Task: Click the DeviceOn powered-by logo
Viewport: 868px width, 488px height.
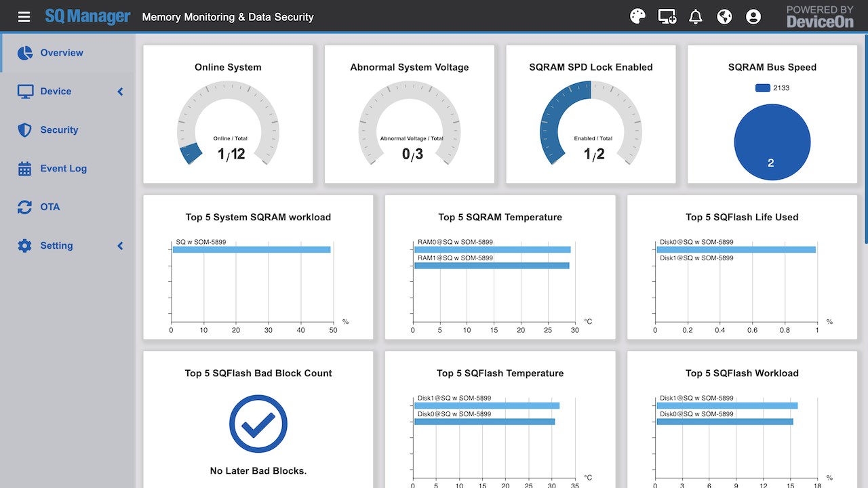Action: tap(820, 16)
